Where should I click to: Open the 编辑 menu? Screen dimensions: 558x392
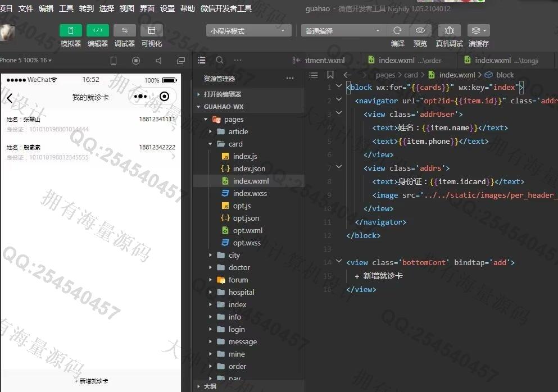click(x=46, y=8)
